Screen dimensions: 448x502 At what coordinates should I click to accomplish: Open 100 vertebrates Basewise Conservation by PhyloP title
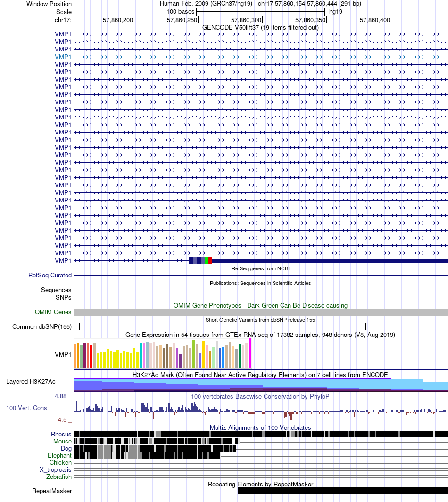[x=260, y=397]
